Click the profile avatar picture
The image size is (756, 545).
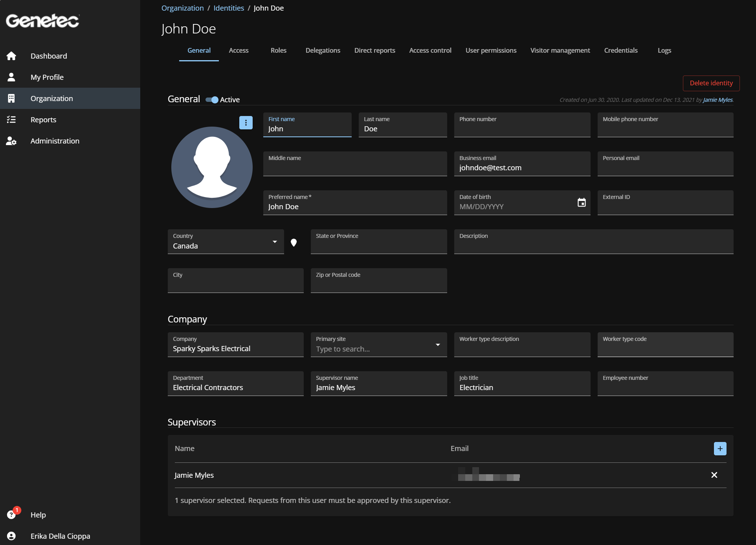tap(212, 167)
